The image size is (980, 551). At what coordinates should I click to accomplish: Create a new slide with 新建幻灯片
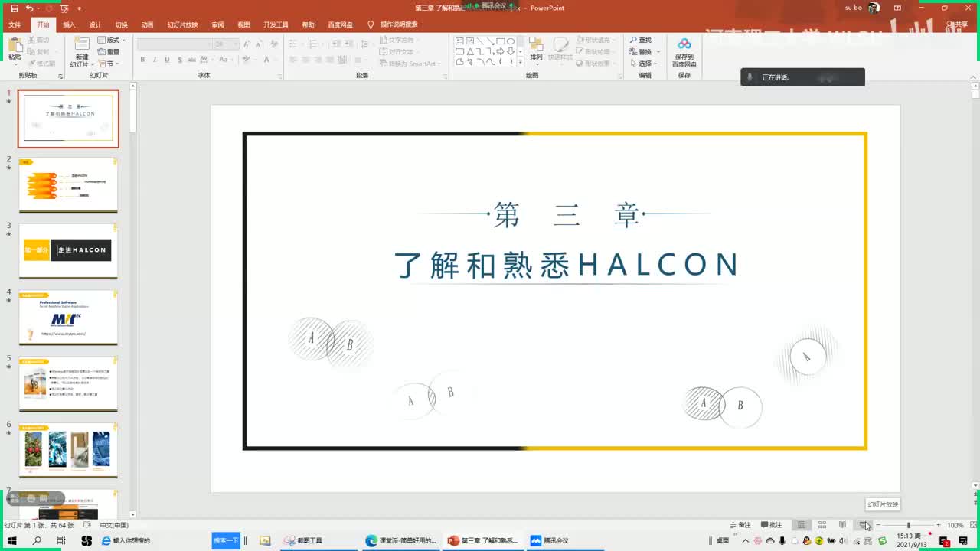[x=81, y=52]
